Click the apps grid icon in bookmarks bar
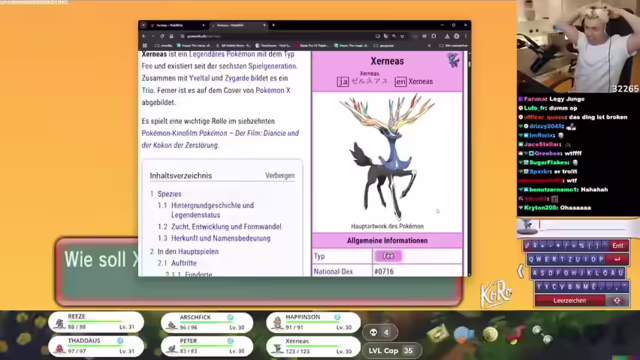 coord(145,46)
